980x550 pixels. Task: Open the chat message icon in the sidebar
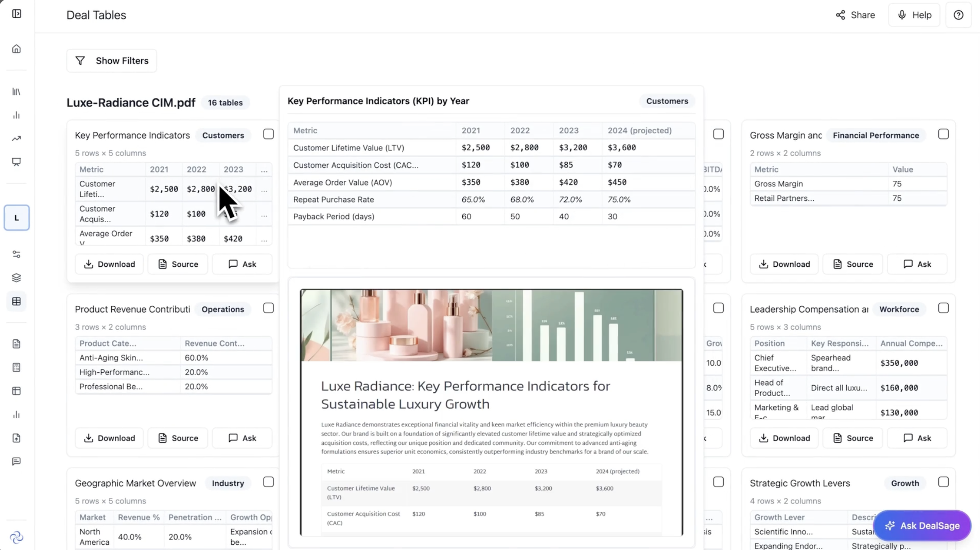pos(16,462)
